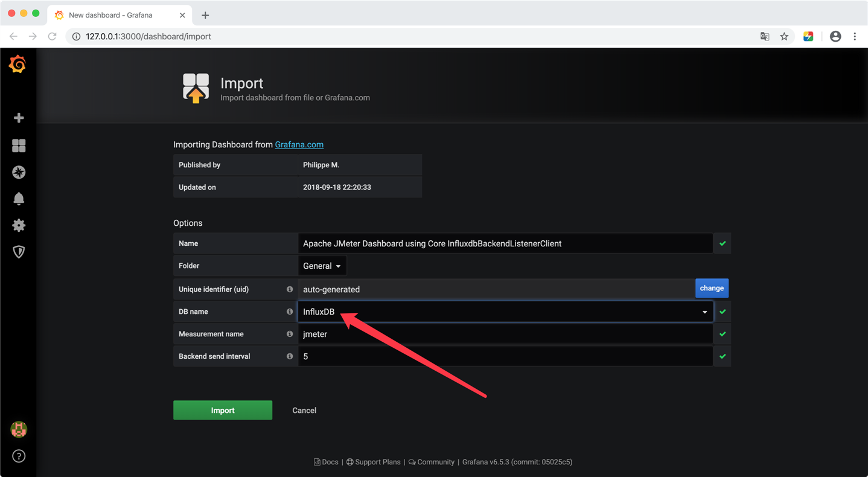This screenshot has width=868, height=477.
Task: Open the user avatar profile
Action: tap(19, 429)
